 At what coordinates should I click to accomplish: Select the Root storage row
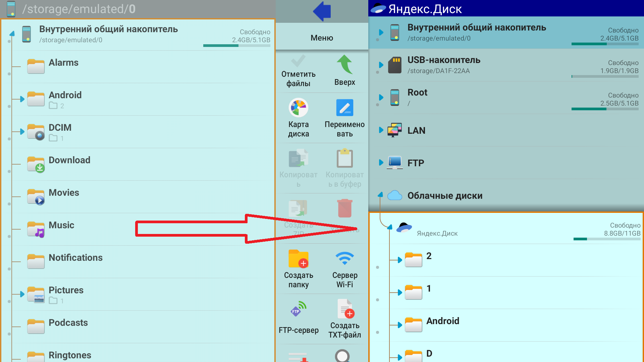[506, 98]
